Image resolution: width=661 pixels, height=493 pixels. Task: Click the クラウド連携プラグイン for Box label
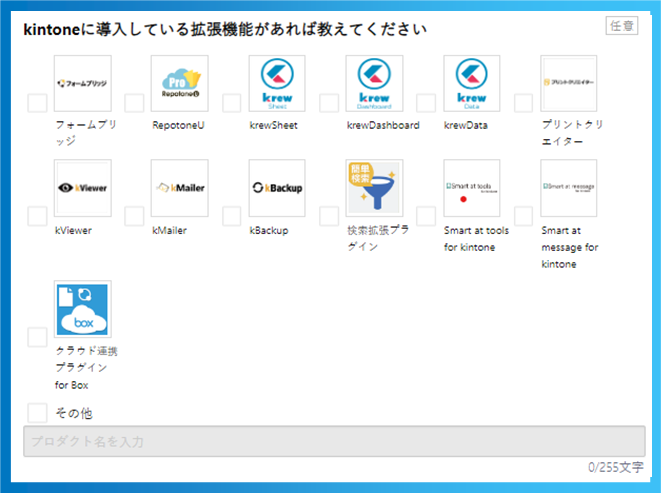pyautogui.click(x=86, y=367)
